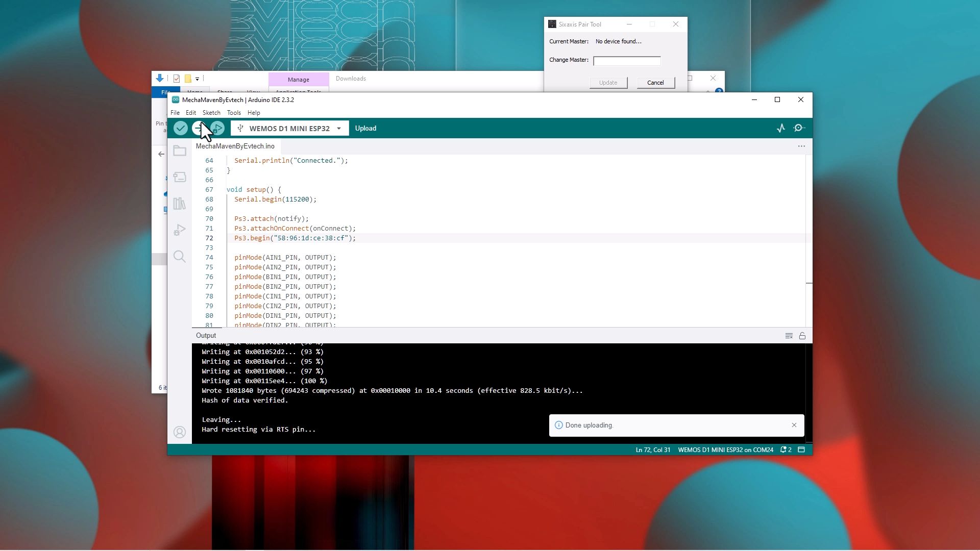Open the Boards Manager sidebar panel
Screen dimensions: 980x551
pos(180,177)
